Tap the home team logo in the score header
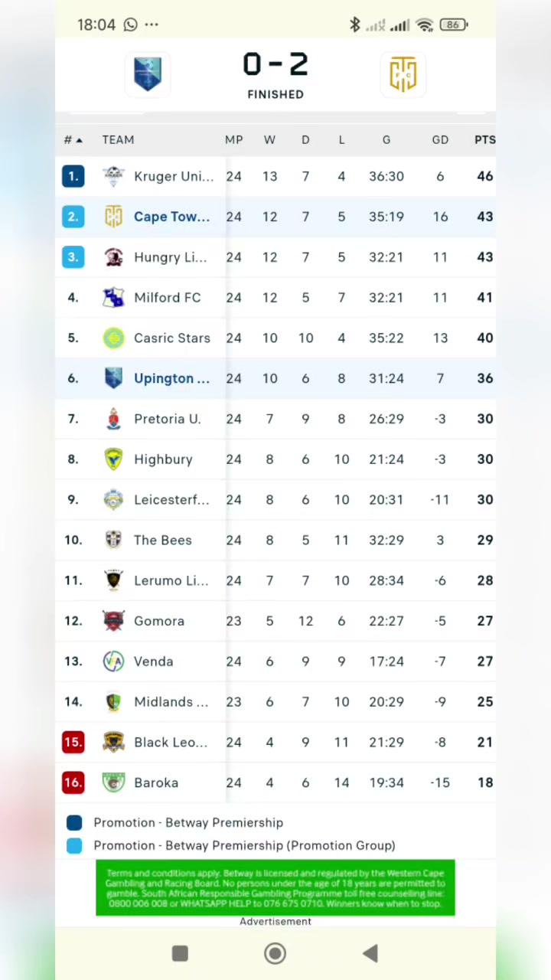This screenshot has width=551, height=980. click(x=148, y=74)
